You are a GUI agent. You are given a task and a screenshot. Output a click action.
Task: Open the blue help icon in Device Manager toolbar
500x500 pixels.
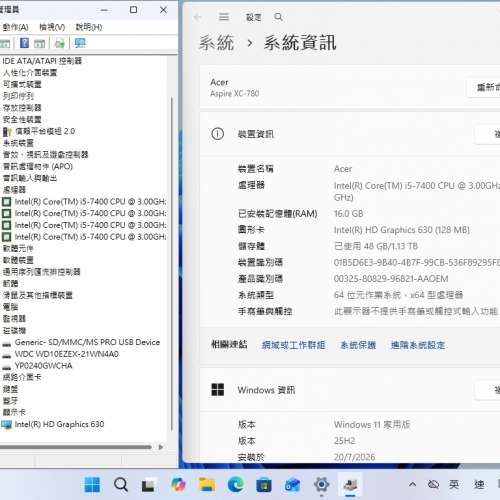[x=24, y=43]
